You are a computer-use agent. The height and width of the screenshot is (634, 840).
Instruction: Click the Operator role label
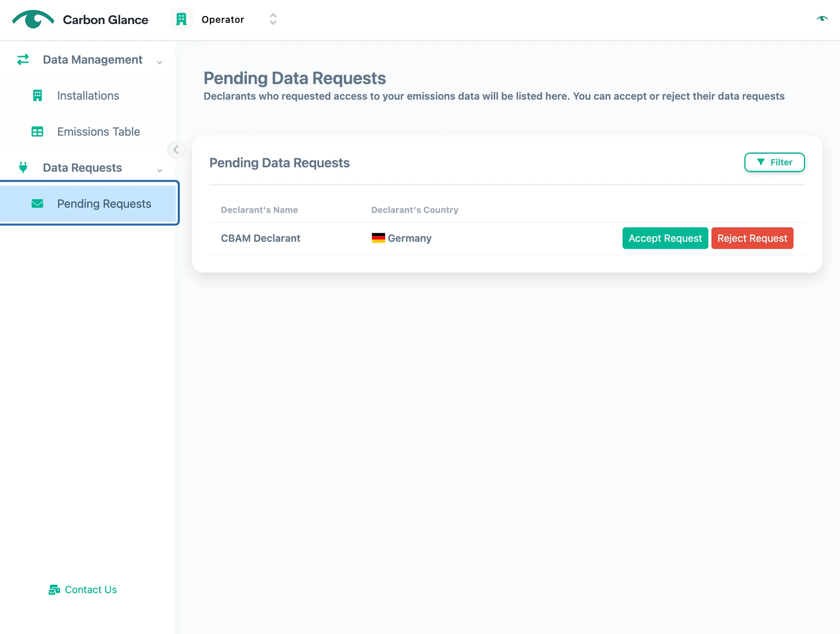223,20
